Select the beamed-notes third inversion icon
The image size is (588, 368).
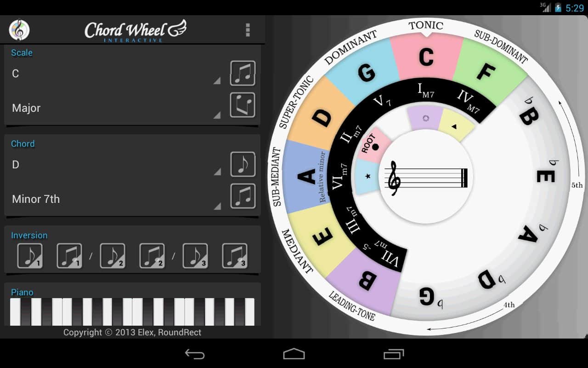click(235, 256)
